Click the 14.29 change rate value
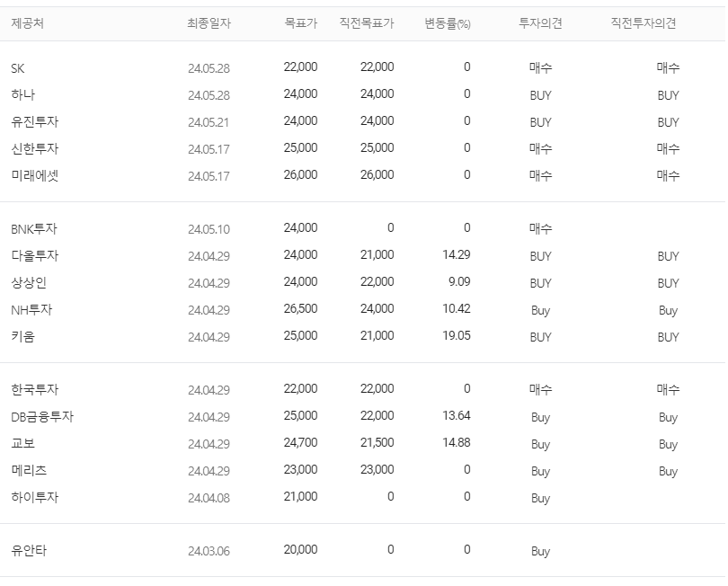Image resolution: width=728 pixels, height=586 pixels. coord(457,255)
